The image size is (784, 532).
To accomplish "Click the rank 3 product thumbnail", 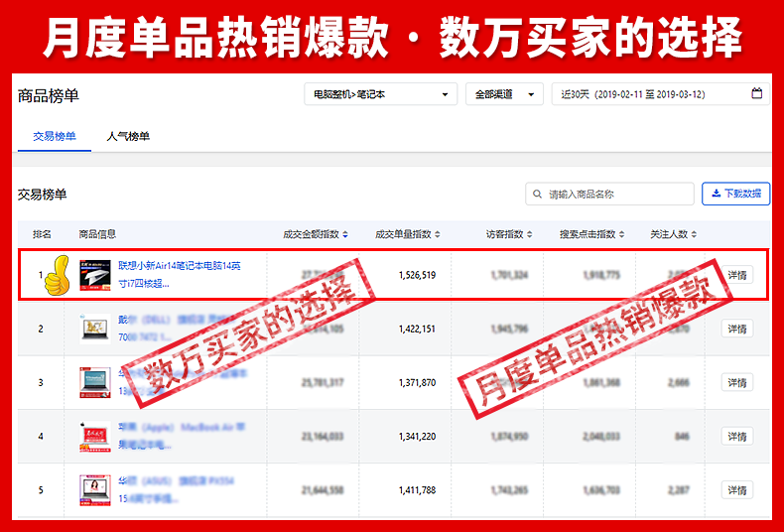I will pos(95,382).
